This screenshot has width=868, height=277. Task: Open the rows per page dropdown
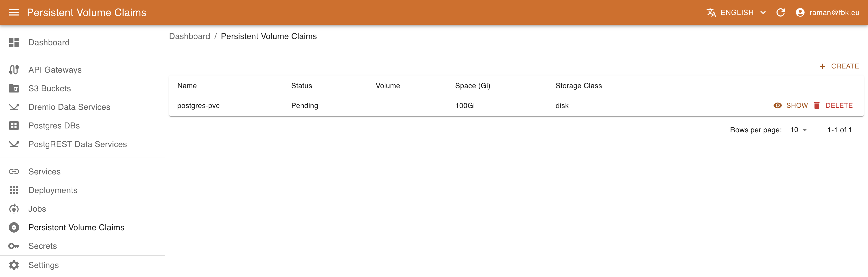point(798,130)
